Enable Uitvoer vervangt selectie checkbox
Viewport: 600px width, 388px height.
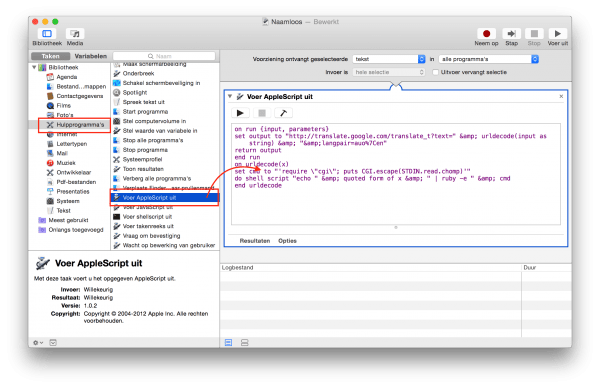click(435, 72)
